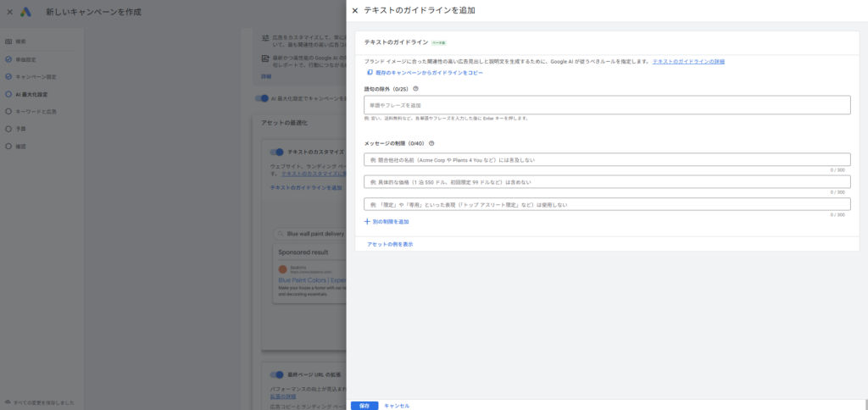Click the Google Ads logo
This screenshot has height=410, width=868.
[26, 12]
